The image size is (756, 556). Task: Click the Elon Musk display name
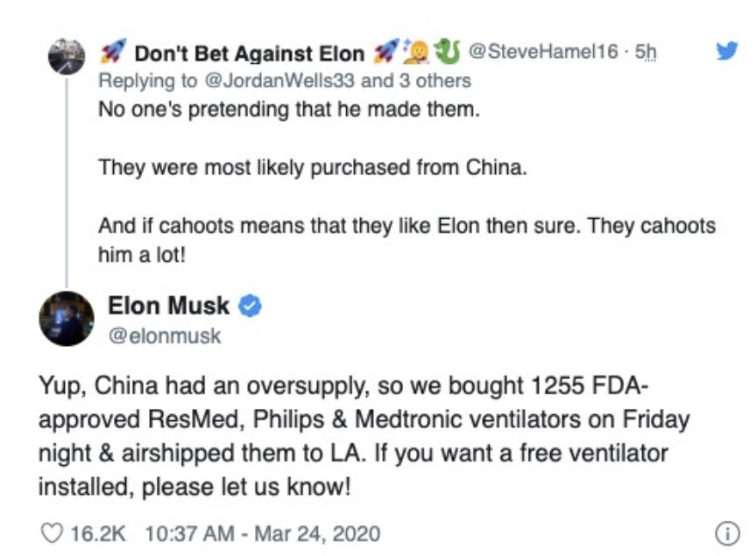(x=168, y=306)
